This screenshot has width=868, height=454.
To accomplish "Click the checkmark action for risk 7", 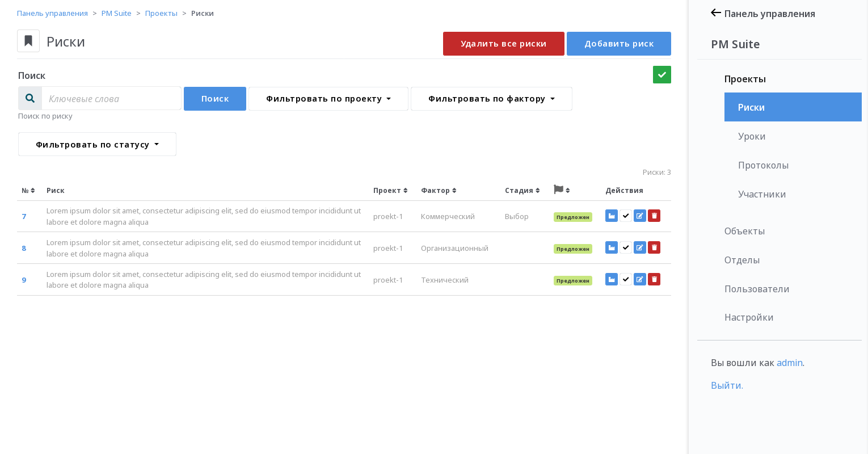I will (626, 216).
